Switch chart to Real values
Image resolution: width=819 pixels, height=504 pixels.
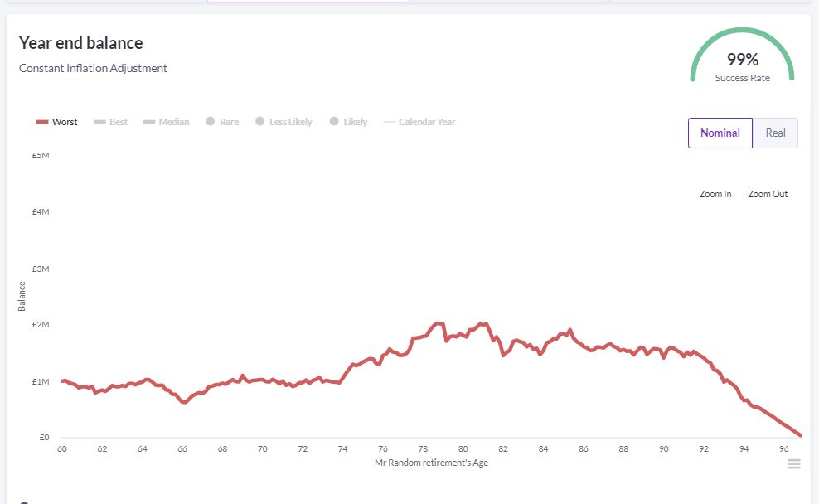(775, 133)
